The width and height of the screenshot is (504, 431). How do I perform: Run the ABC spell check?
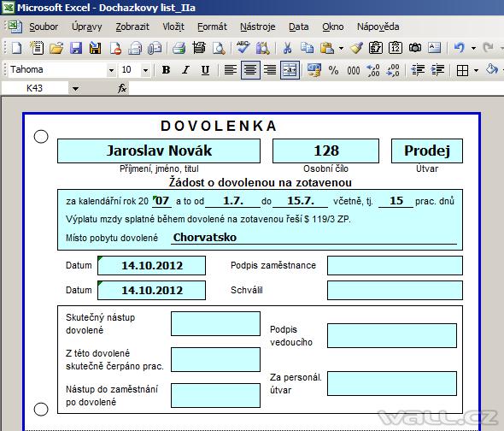243,48
